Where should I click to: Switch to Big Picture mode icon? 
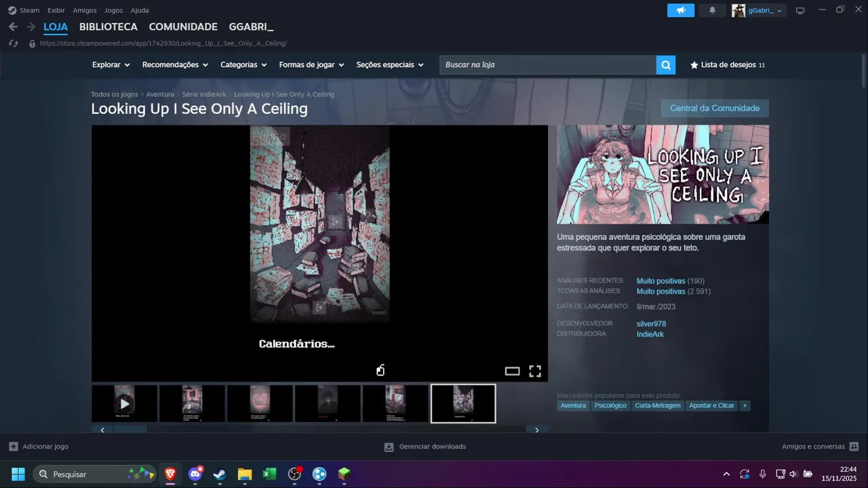(x=800, y=10)
